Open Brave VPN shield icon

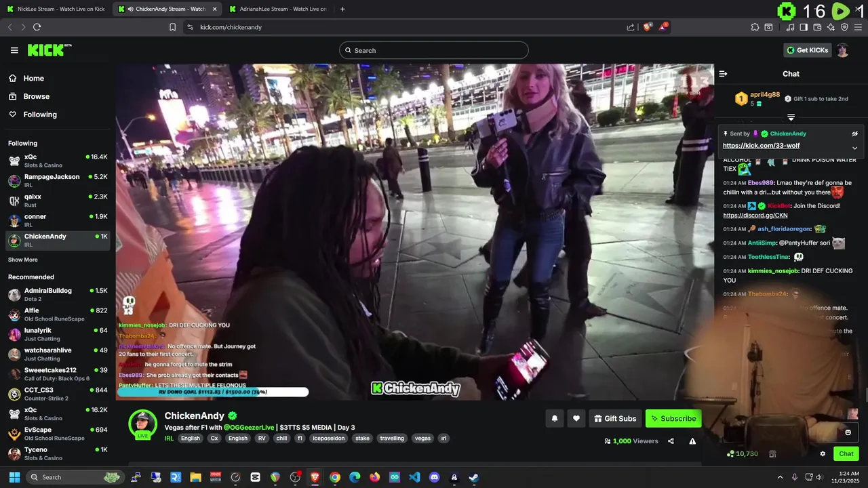844,27
